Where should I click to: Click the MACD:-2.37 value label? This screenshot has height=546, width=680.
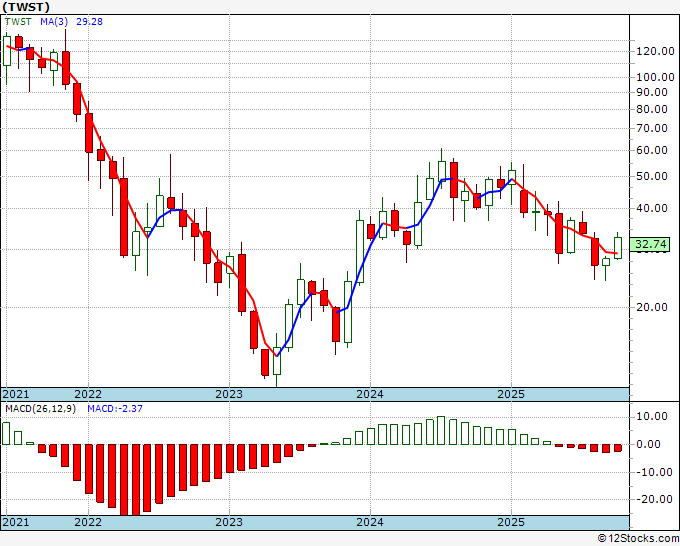point(115,409)
